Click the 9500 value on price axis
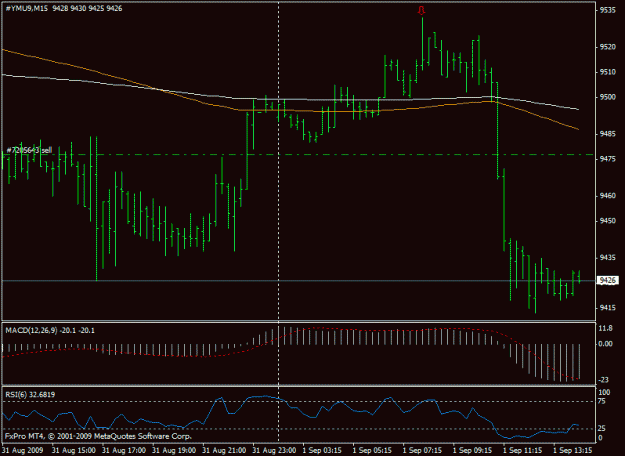This screenshot has height=456, width=625. pyautogui.click(x=607, y=97)
